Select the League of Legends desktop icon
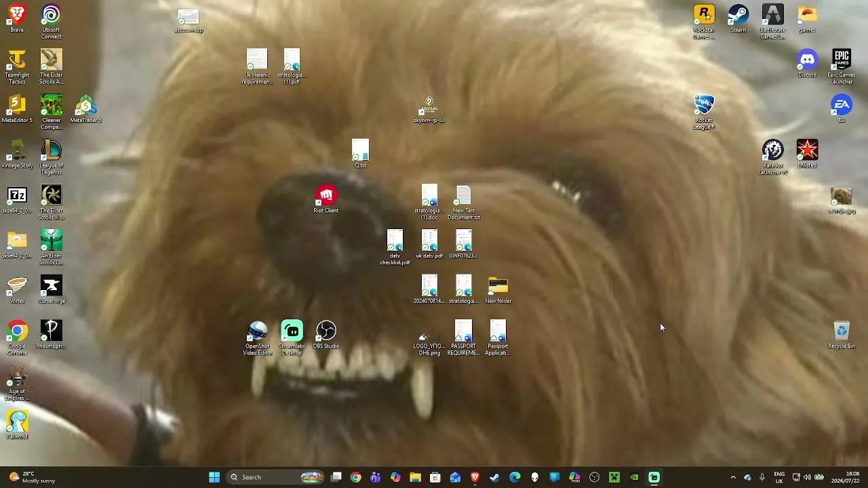868x488 pixels. (52, 157)
